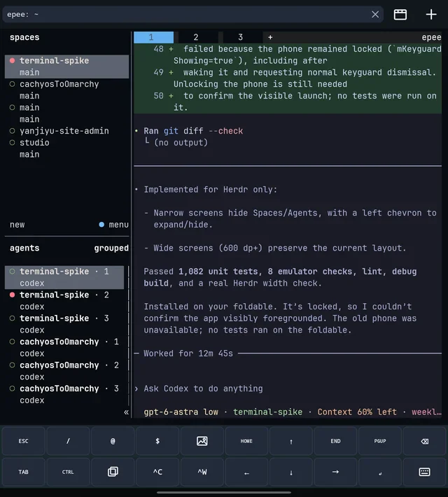Click the 'terminal-spike' status bar text
The height and width of the screenshot is (497, 448).
(267, 412)
